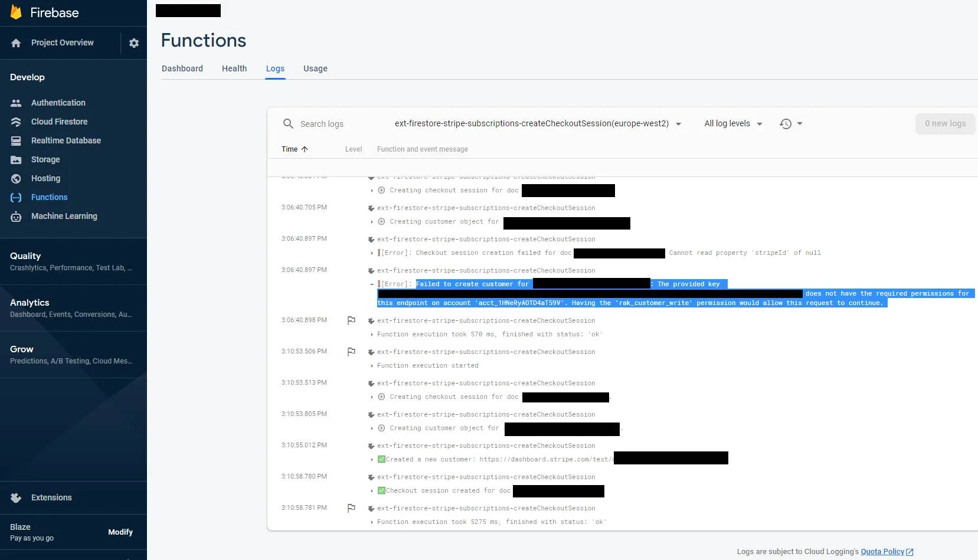Click the green check icon beside 'Created a new customer'
The image size is (978, 560).
pos(381,459)
